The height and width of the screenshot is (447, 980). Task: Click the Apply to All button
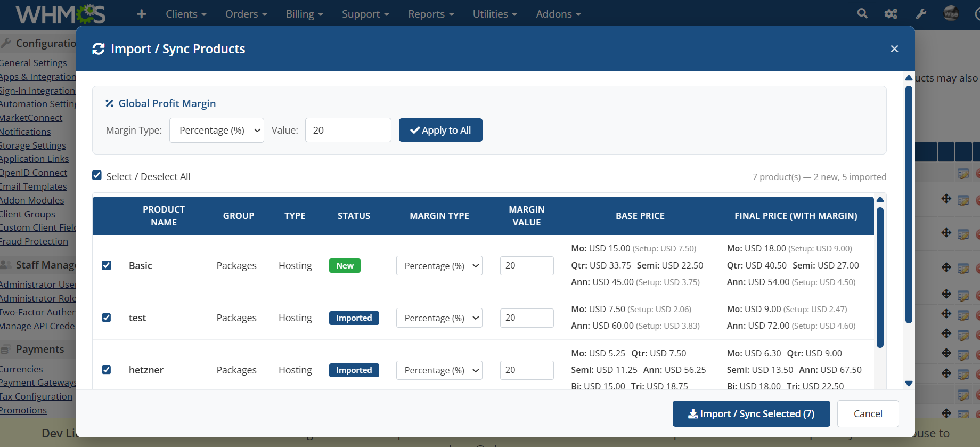(x=440, y=131)
